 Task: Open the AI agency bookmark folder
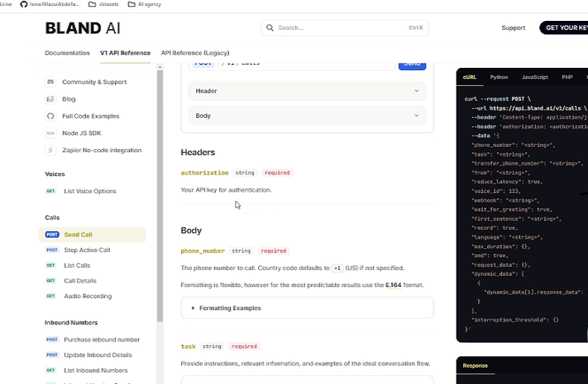145,4
